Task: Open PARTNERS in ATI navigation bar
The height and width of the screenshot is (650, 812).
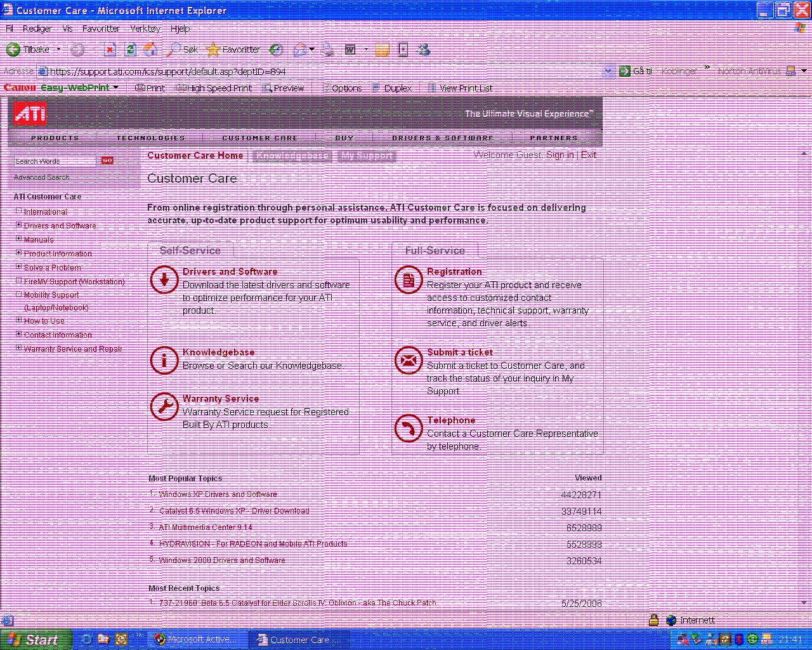Action: [554, 138]
